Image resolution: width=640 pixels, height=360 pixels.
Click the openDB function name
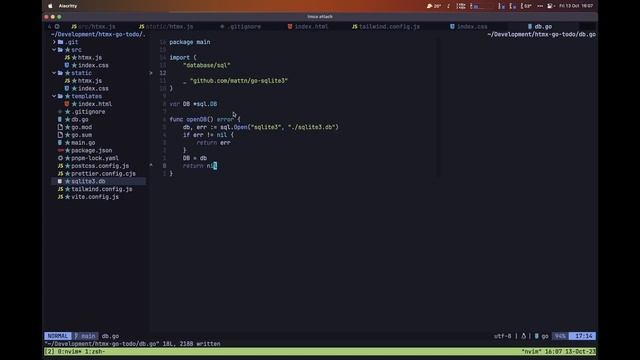click(197, 120)
